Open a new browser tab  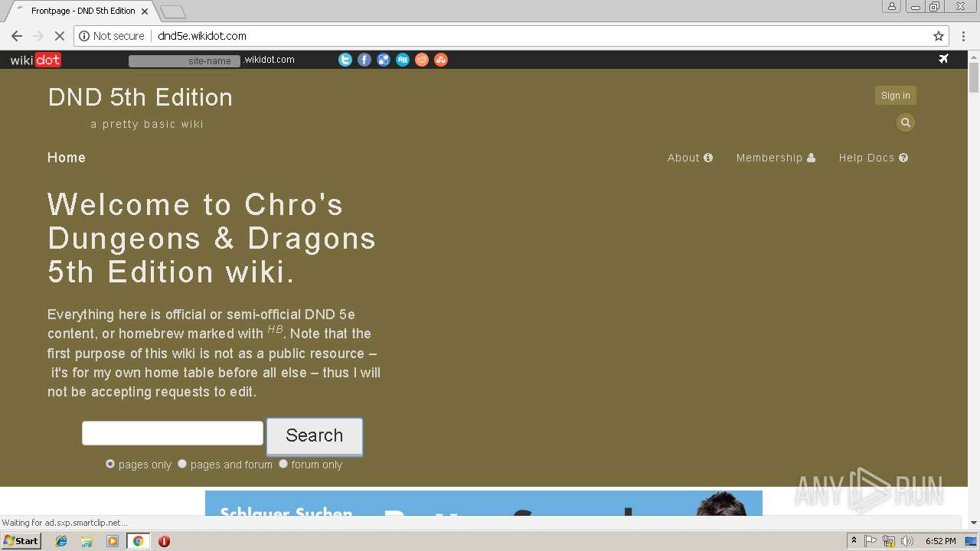pos(173,11)
